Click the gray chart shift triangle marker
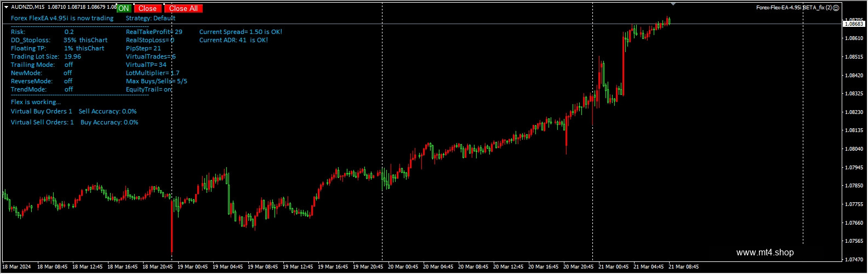868x274 pixels. click(673, 4)
